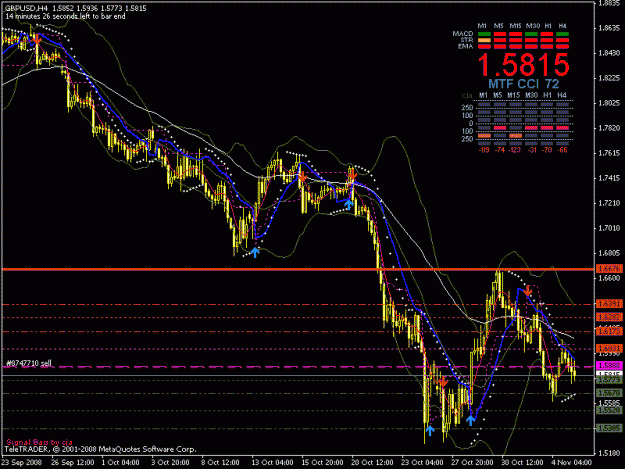Click the TeleTRADER MetaQuotes copyright text

[x=100, y=449]
